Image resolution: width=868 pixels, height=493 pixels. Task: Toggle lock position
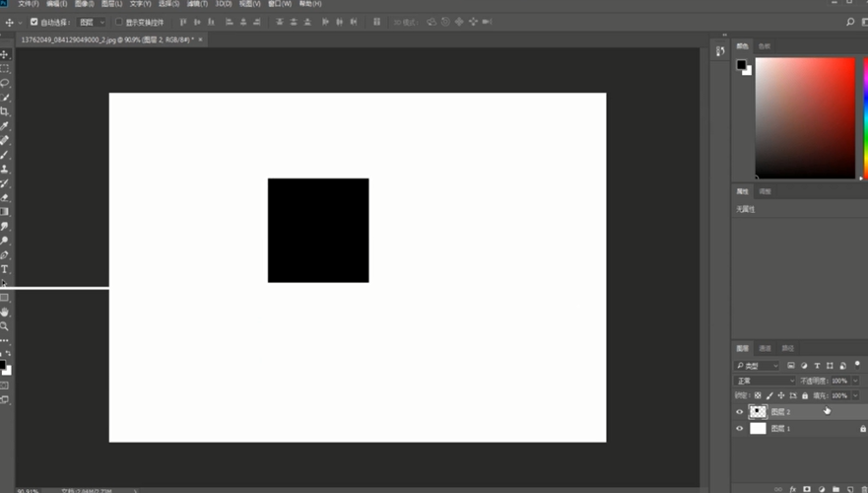tap(781, 395)
